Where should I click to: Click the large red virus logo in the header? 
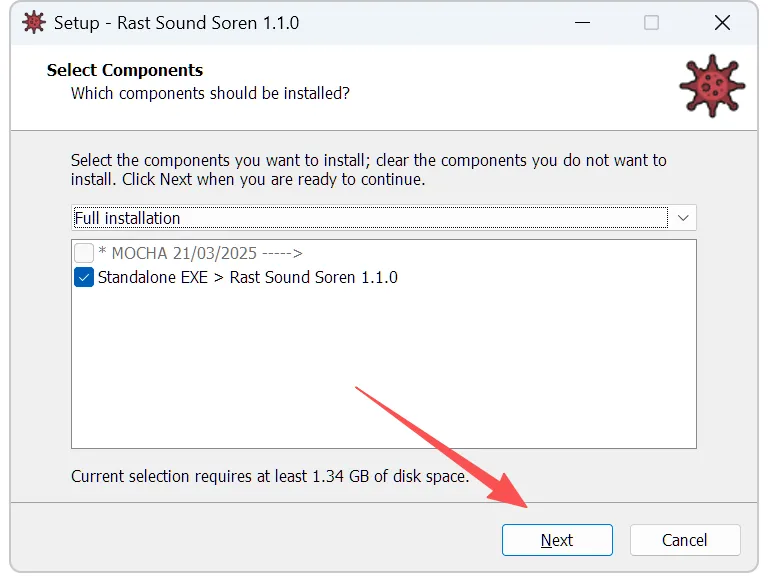coord(712,85)
